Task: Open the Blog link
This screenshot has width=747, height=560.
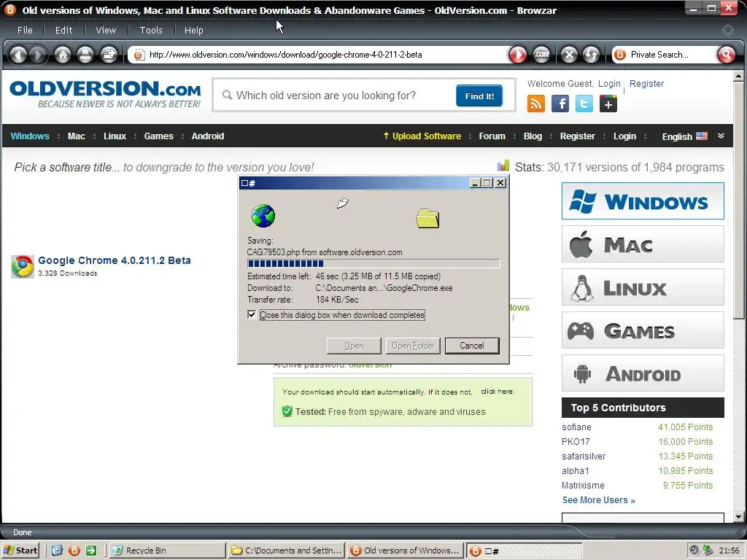Action: pos(533,136)
